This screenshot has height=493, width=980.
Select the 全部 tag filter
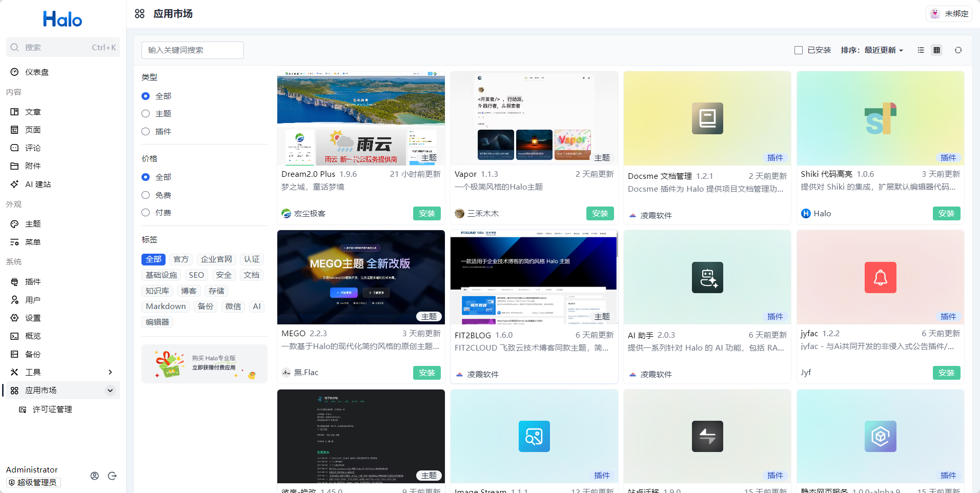click(x=153, y=259)
